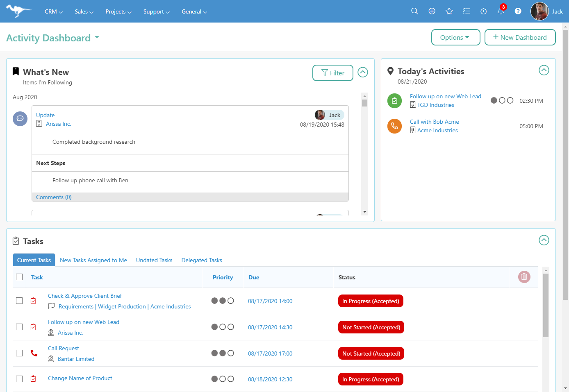Open notifications bell with 8 badge
The image size is (569, 392).
pyautogui.click(x=501, y=10)
